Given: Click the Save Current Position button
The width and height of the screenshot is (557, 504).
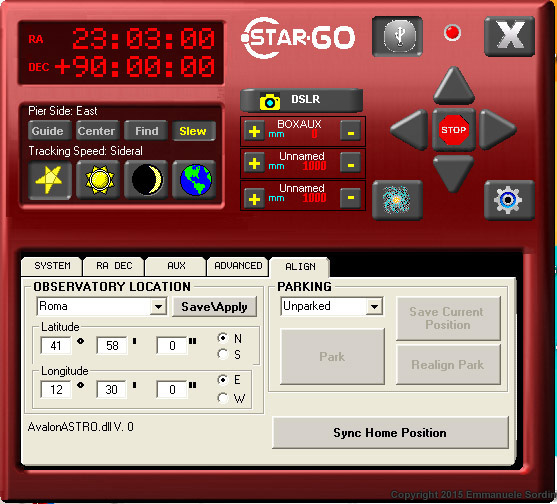Looking at the screenshot, I should tap(448, 318).
